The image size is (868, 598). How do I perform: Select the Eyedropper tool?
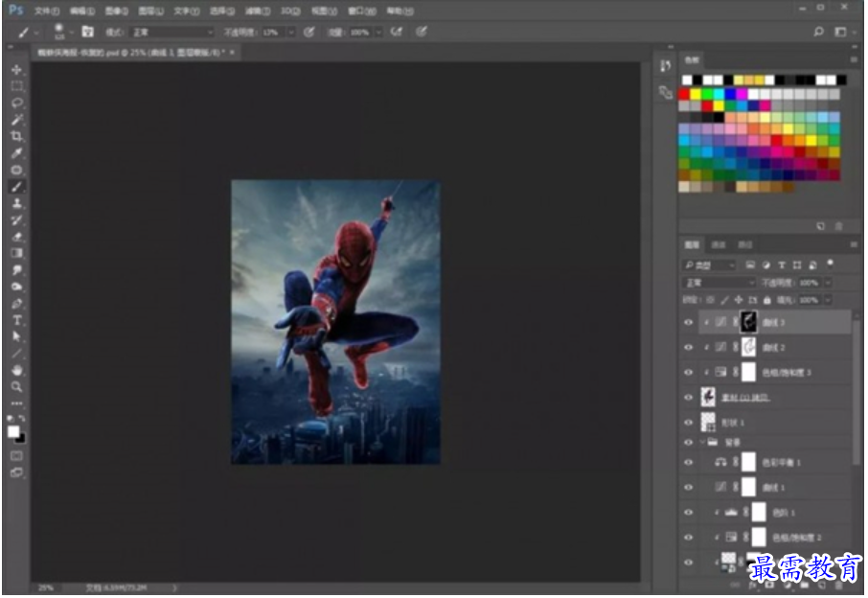16,153
